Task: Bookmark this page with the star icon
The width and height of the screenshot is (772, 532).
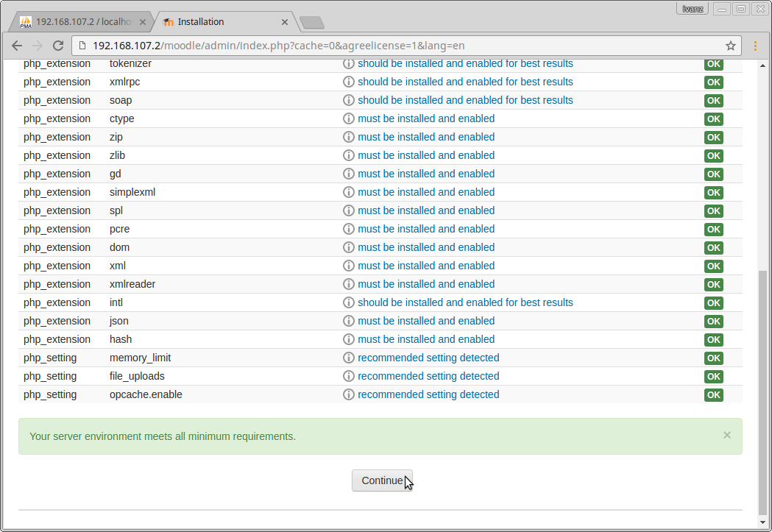Action: coord(731,46)
